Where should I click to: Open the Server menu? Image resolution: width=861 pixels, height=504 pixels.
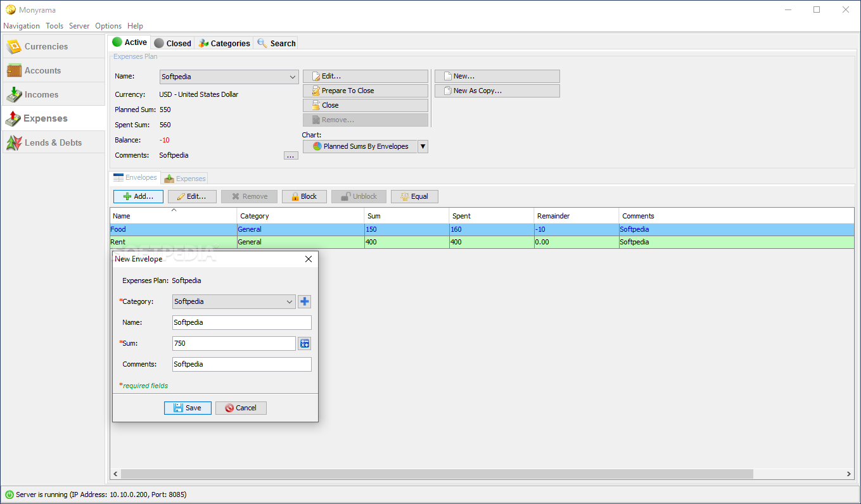pos(79,26)
